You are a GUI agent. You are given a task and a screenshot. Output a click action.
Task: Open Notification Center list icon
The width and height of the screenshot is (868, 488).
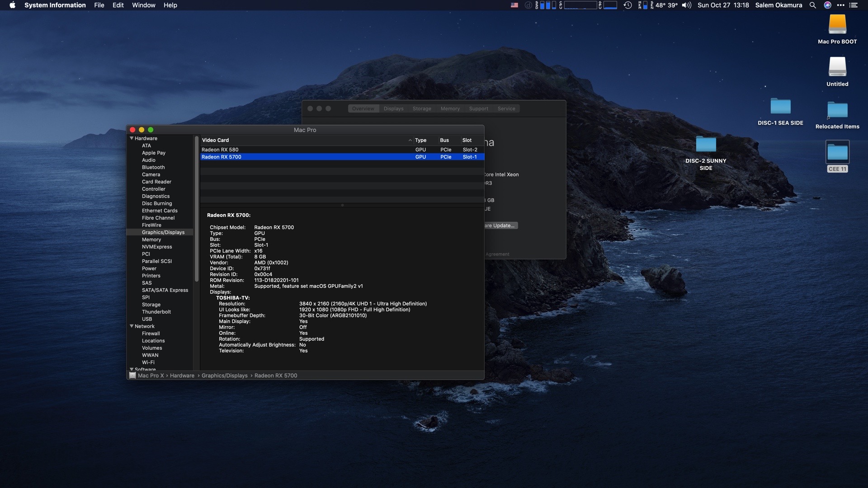coord(854,5)
